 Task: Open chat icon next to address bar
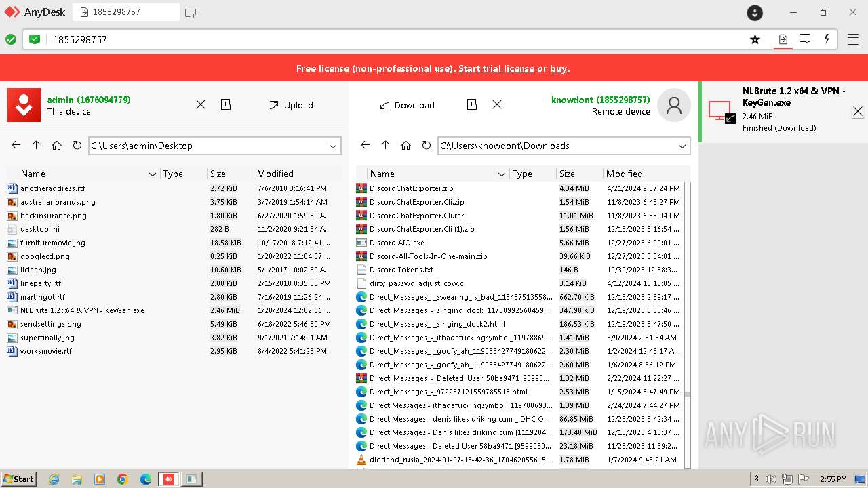pos(805,39)
